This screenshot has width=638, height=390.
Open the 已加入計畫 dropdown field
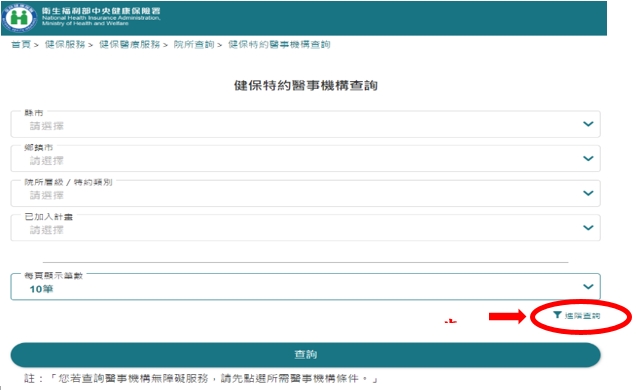[x=305, y=228]
